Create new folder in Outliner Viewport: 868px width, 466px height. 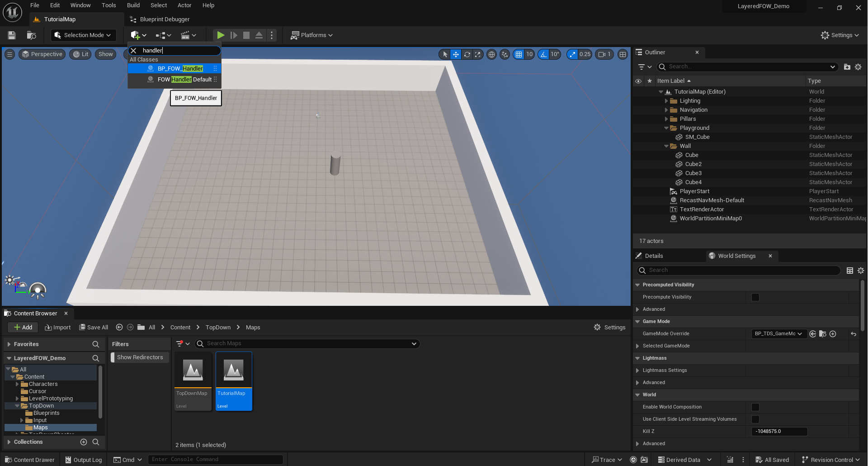tap(847, 67)
